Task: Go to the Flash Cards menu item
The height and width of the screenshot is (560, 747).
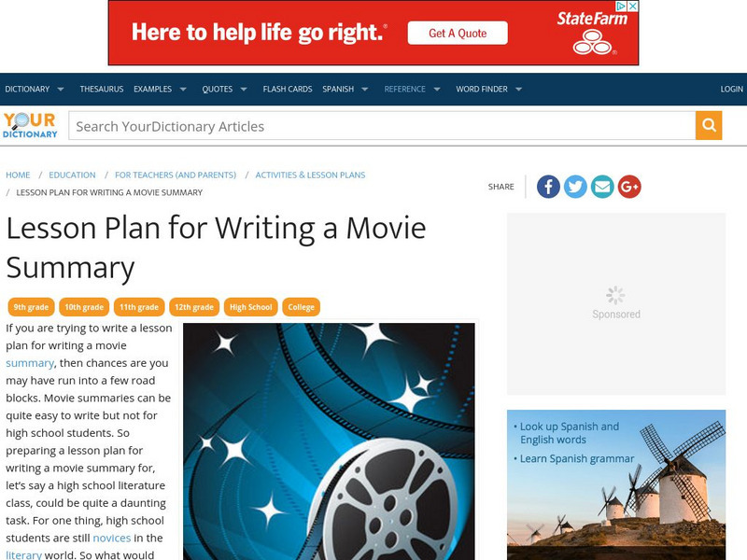Action: [x=288, y=89]
